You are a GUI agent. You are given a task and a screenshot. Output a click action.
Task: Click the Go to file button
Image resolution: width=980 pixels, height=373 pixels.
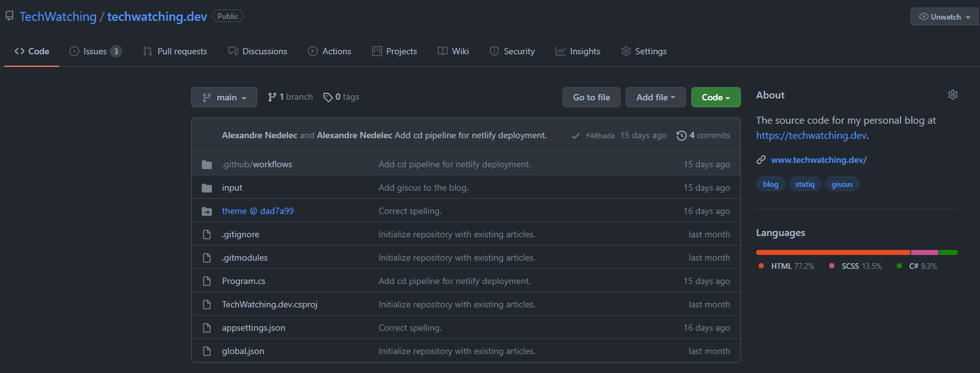[x=591, y=97]
